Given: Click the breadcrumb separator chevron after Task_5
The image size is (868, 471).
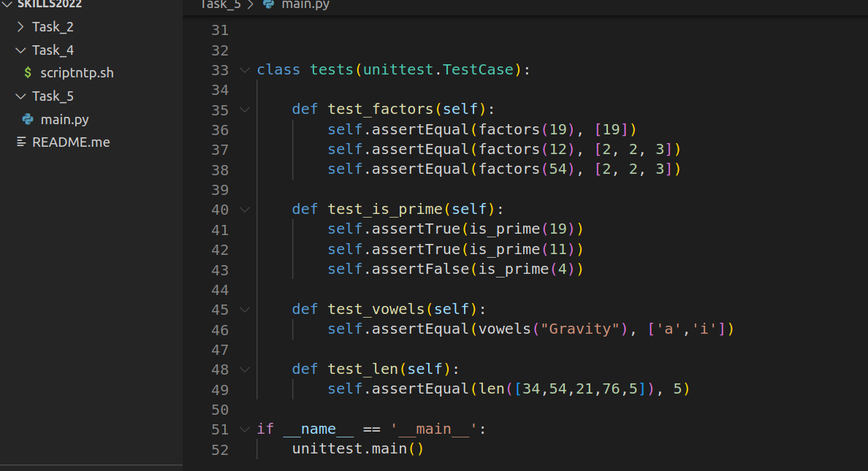Looking at the screenshot, I should click(x=250, y=4).
